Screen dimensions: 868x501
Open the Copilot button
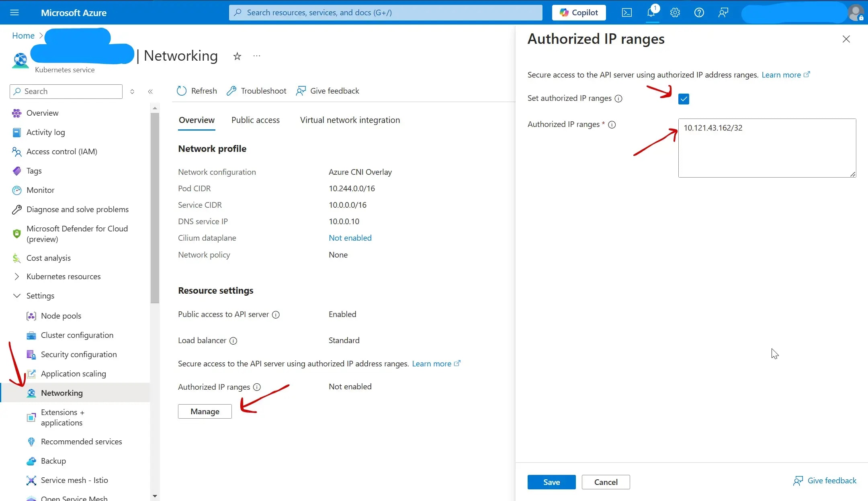click(579, 12)
